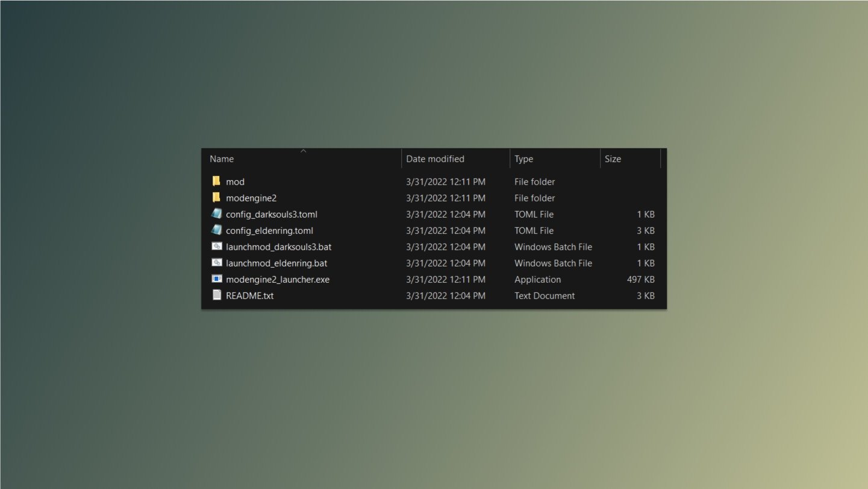Click the TOML File type of config_darksouls3.toml

click(x=534, y=214)
